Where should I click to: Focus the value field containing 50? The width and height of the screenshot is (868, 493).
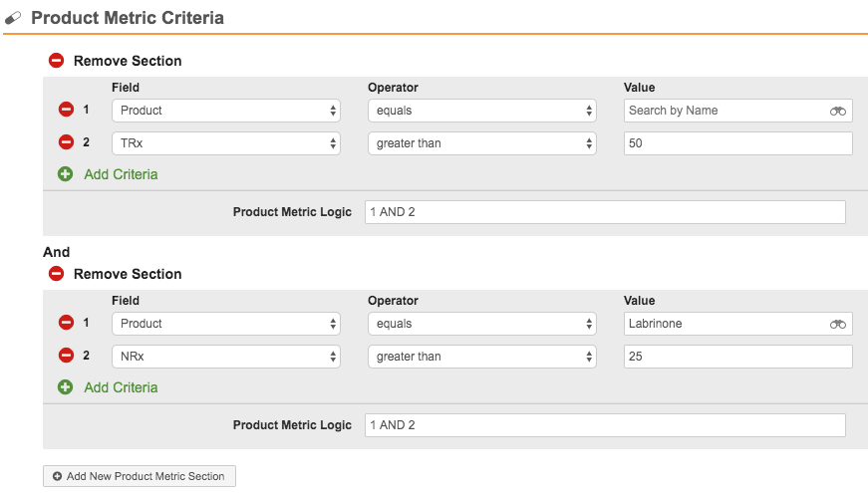click(737, 143)
